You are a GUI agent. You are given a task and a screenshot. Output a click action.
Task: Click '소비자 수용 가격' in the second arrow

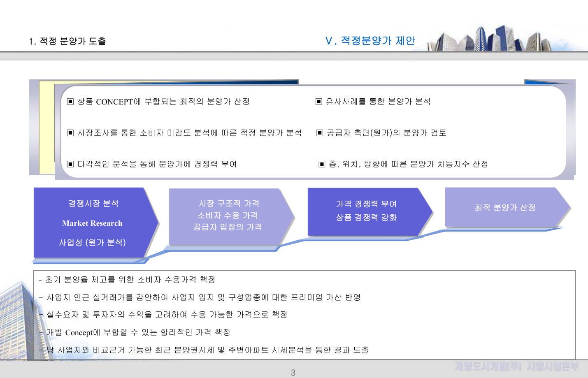pyautogui.click(x=228, y=215)
